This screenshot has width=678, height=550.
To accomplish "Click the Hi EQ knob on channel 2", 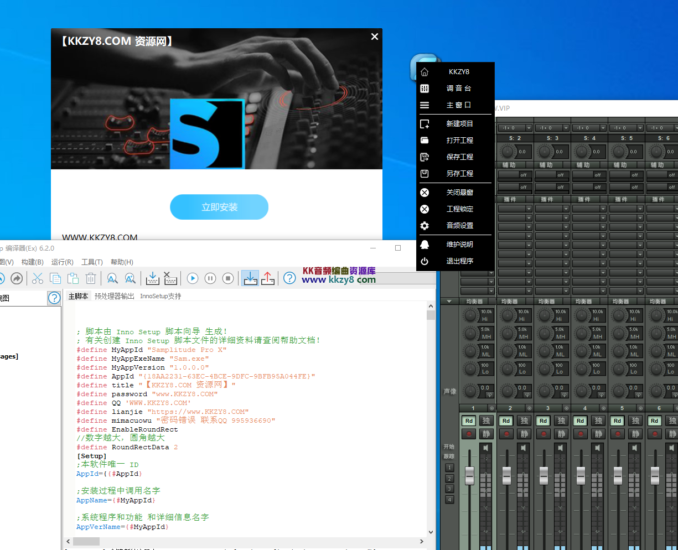I will point(507,315).
